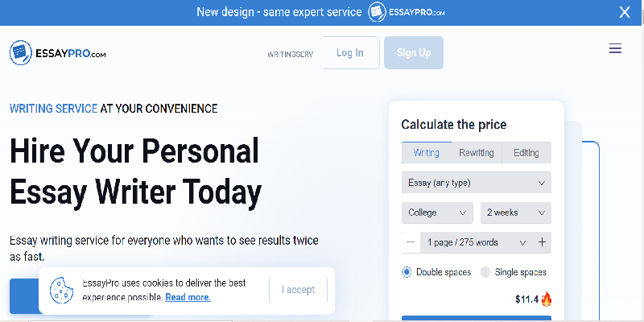Select the Double spaces radio button
The width and height of the screenshot is (644, 322).
pyautogui.click(x=407, y=272)
